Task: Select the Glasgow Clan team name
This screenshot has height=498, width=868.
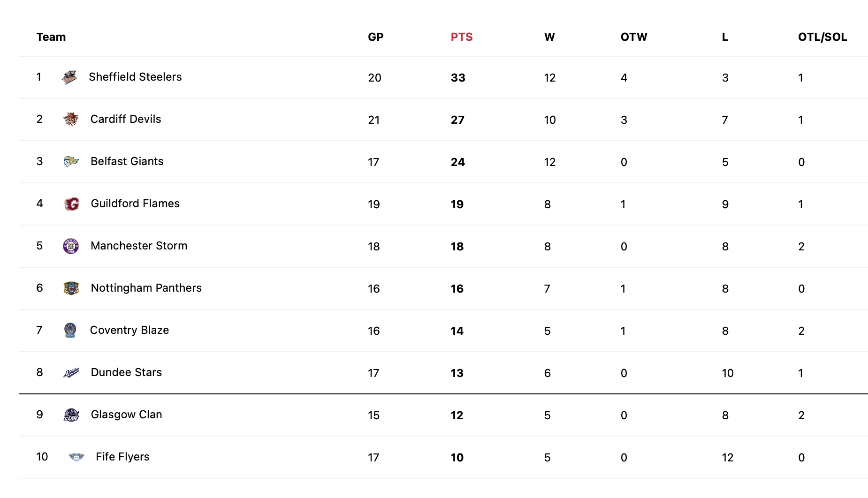Action: click(x=127, y=415)
